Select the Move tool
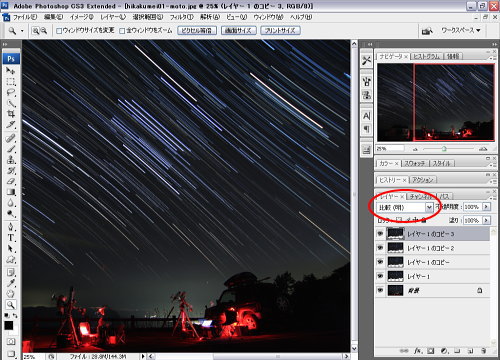Image resolution: width=500 pixels, height=360 pixels. [x=11, y=71]
